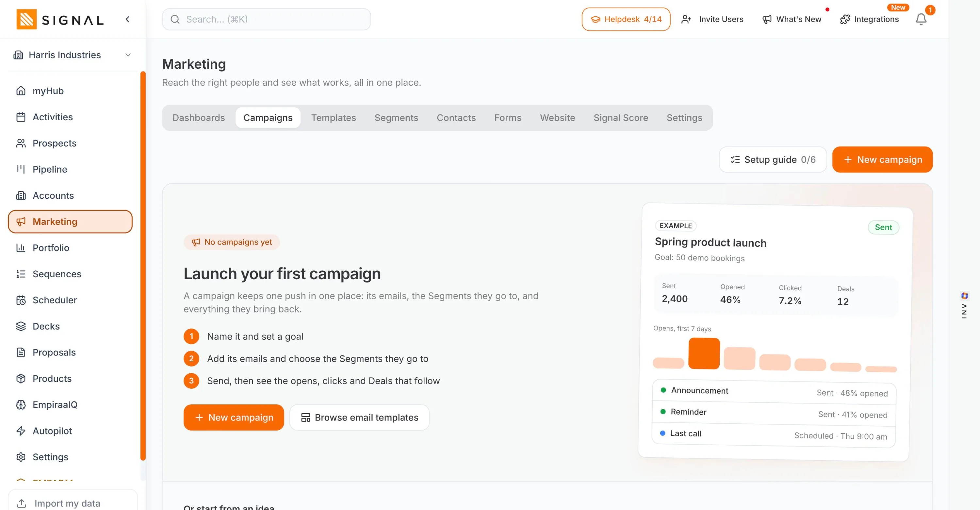Open Decks layers icon in sidebar
The height and width of the screenshot is (510, 980).
(21, 327)
